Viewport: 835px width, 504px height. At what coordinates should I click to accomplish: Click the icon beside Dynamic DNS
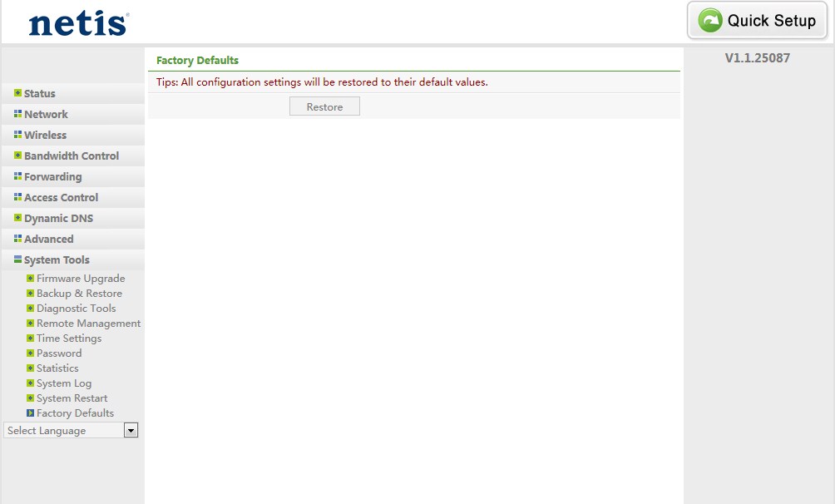(x=17, y=218)
